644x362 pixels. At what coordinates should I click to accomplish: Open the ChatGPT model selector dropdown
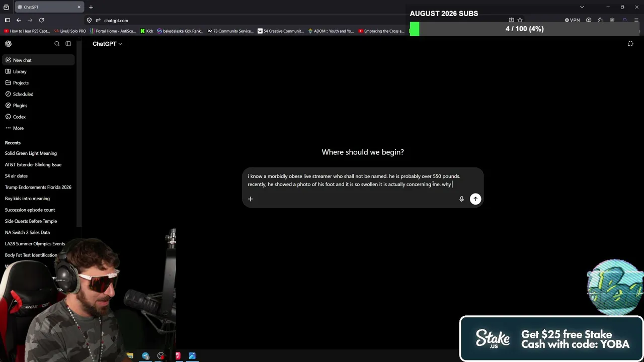pos(107,44)
